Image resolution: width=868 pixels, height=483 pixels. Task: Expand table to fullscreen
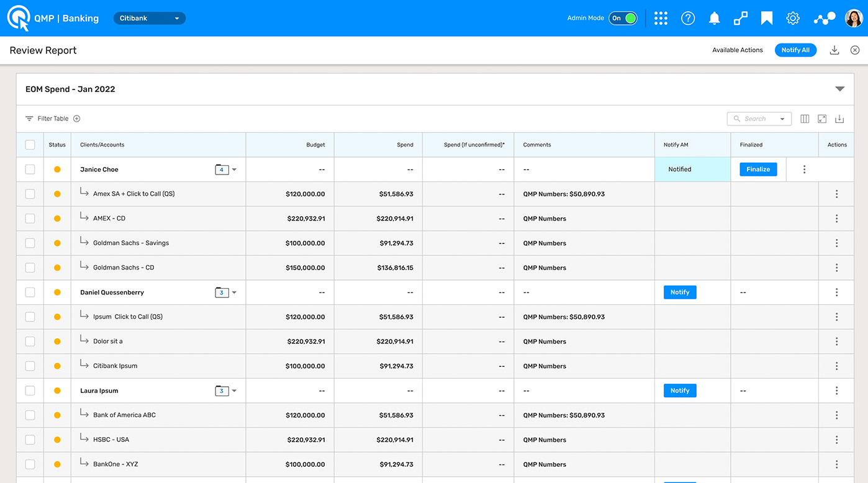coord(822,119)
